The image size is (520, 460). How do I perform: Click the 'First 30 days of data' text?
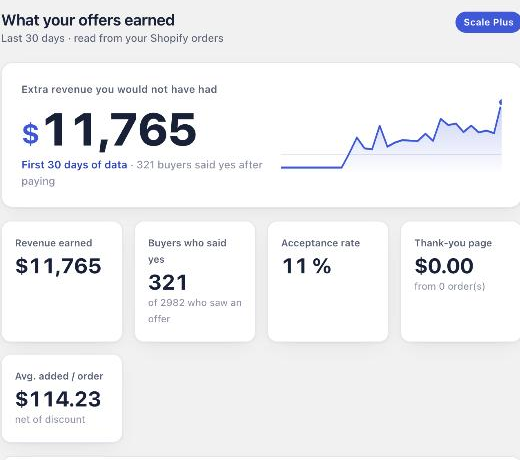click(x=74, y=165)
